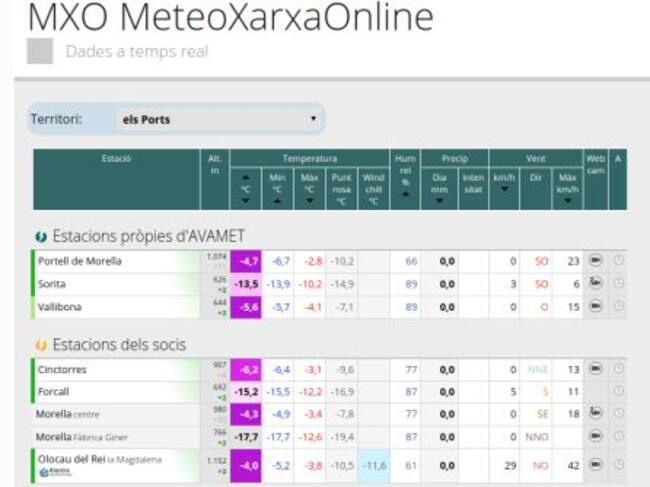This screenshot has width=650, height=487.
Task: Click the purple -4,7 temperature cell
Action: click(x=246, y=261)
